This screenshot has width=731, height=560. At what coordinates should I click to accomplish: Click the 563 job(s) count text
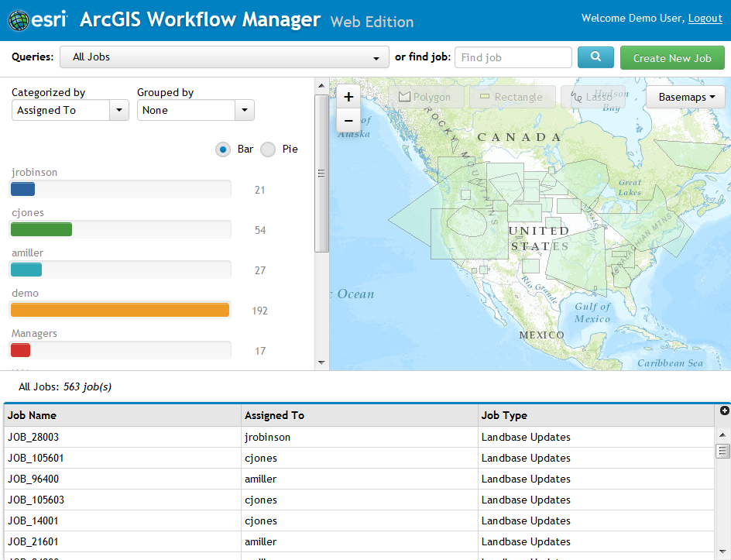coord(88,387)
